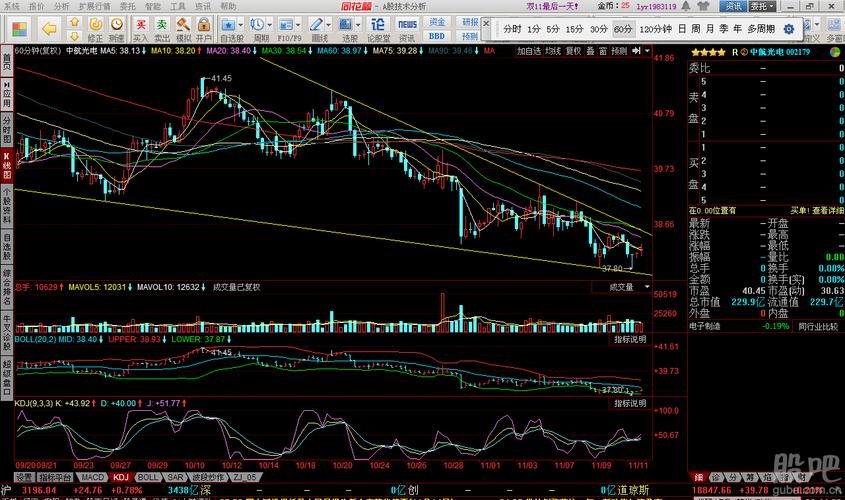
Task: Click the 同行业比较 link
Action: [x=819, y=327]
